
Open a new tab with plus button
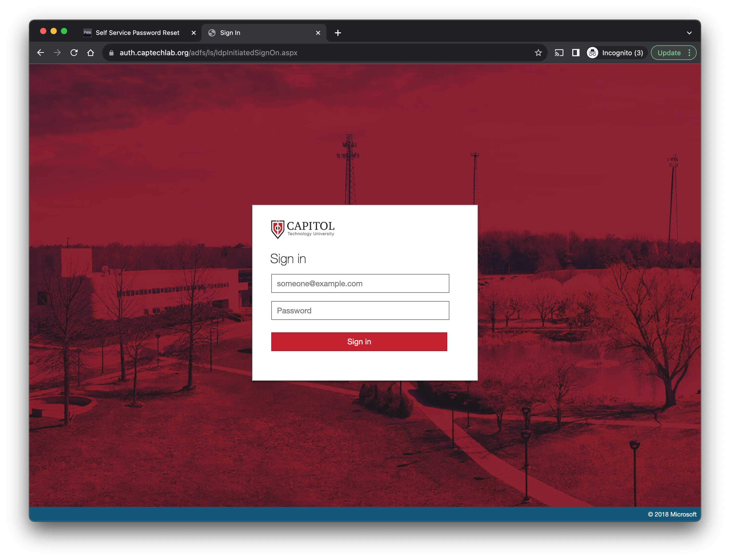(338, 33)
